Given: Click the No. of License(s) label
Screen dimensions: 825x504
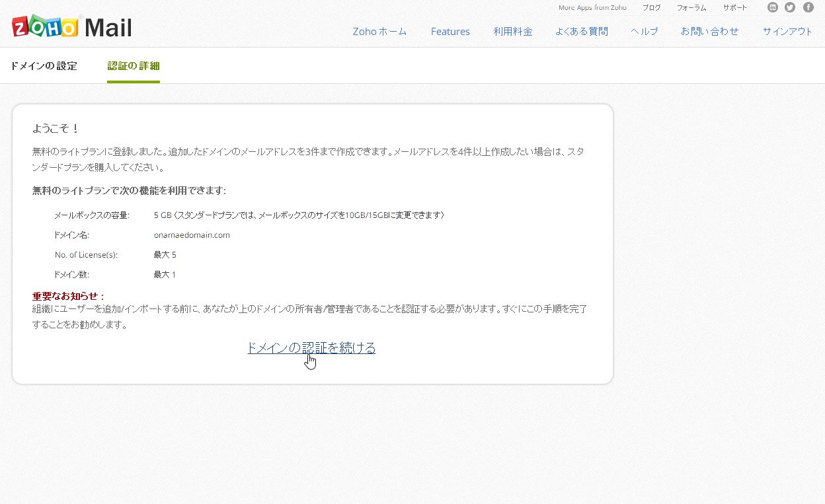Looking at the screenshot, I should point(86,255).
